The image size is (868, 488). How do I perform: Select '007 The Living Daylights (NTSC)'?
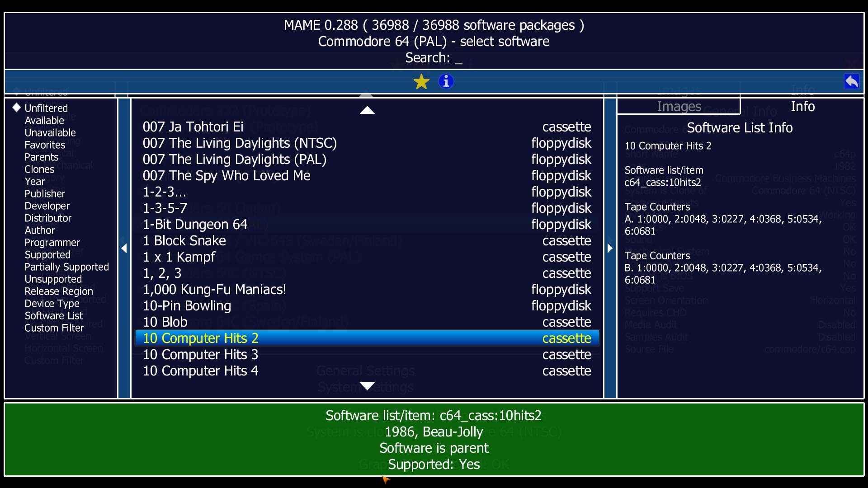point(367,143)
